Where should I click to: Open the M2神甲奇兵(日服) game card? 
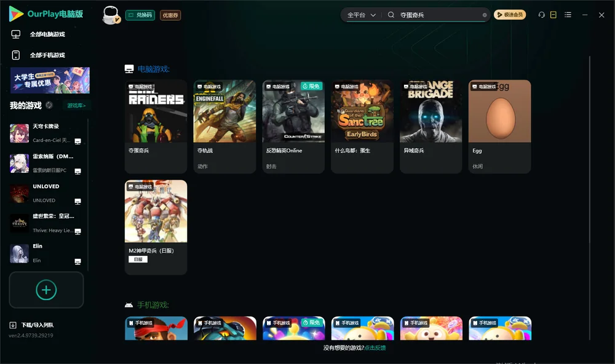click(x=156, y=227)
